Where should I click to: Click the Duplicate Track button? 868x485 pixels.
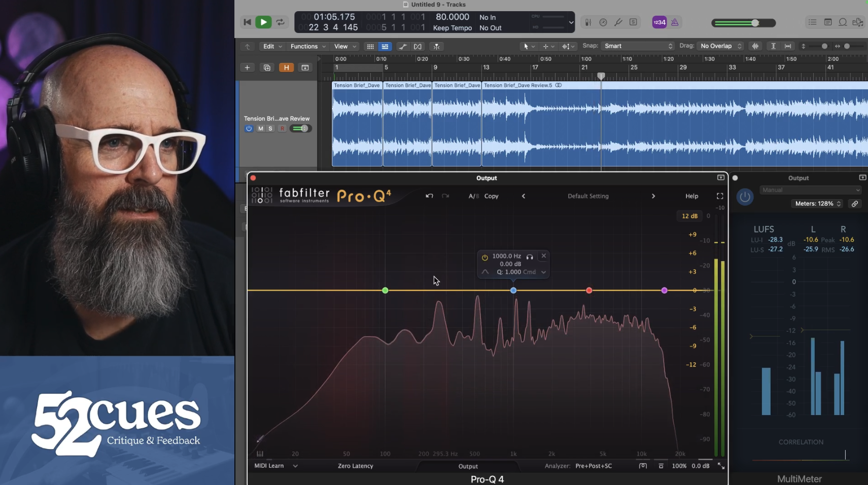click(x=267, y=67)
